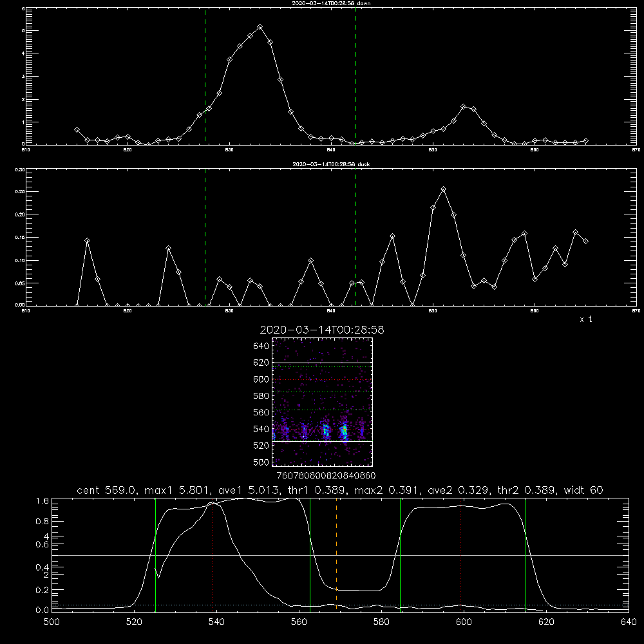The width and height of the screenshot is (644, 644).
Task: Click the 'x t' label below dusk plot
Action: [585, 319]
